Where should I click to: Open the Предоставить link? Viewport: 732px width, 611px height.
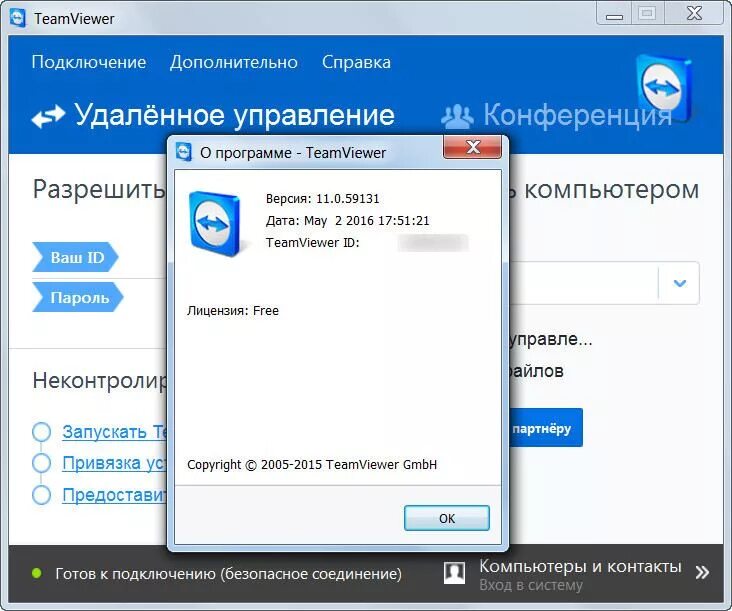point(114,494)
